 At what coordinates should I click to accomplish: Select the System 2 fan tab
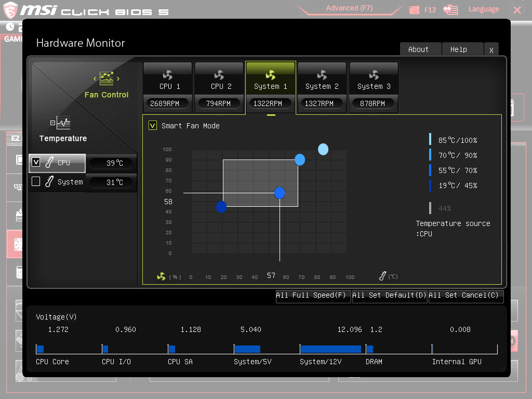[x=322, y=87]
